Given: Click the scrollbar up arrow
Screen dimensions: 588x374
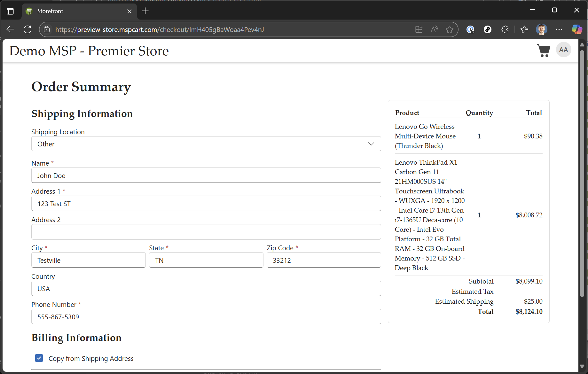Looking at the screenshot, I should point(582,45).
